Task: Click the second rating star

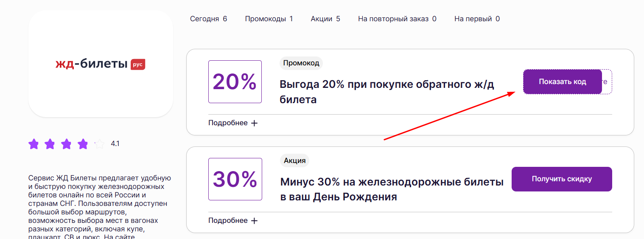Action: [50, 144]
